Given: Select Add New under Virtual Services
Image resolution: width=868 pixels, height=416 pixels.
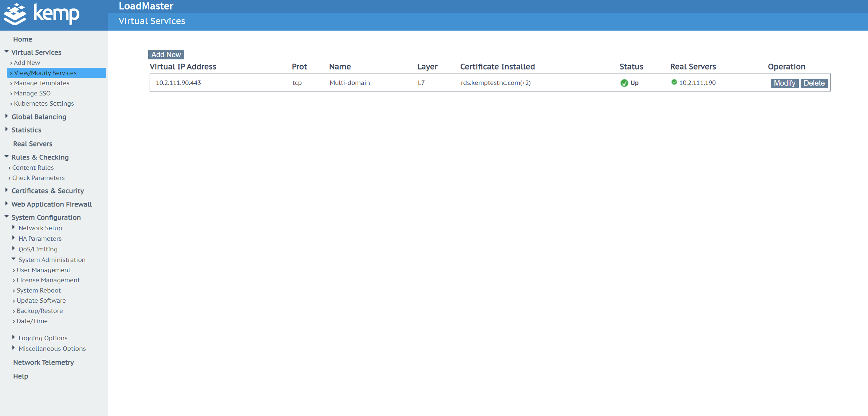Looking at the screenshot, I should (27, 63).
